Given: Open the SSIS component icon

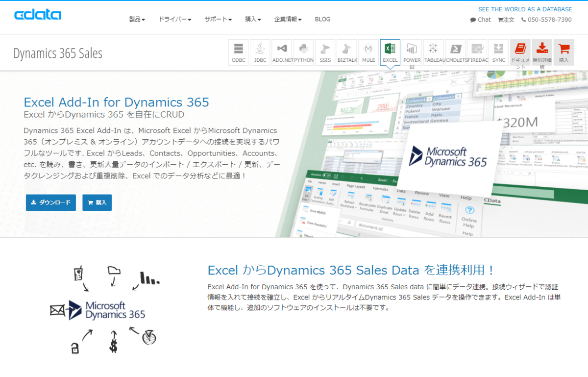Looking at the screenshot, I should pos(325,52).
